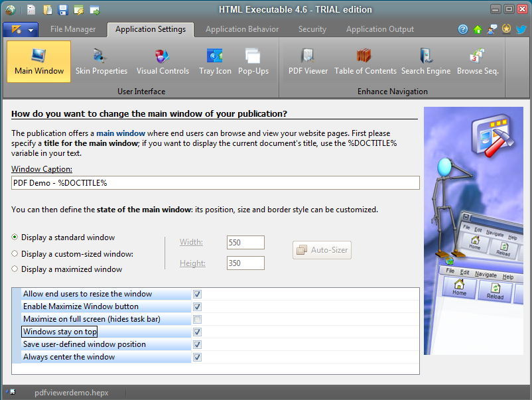
Task: Click the gold star badge icon
Action: pyautogui.click(x=506, y=29)
